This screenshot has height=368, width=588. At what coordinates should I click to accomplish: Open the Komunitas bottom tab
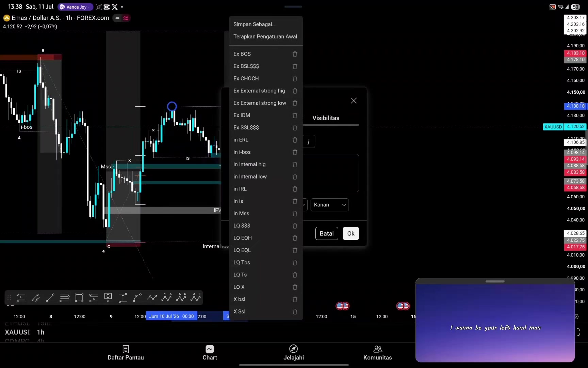point(378,353)
